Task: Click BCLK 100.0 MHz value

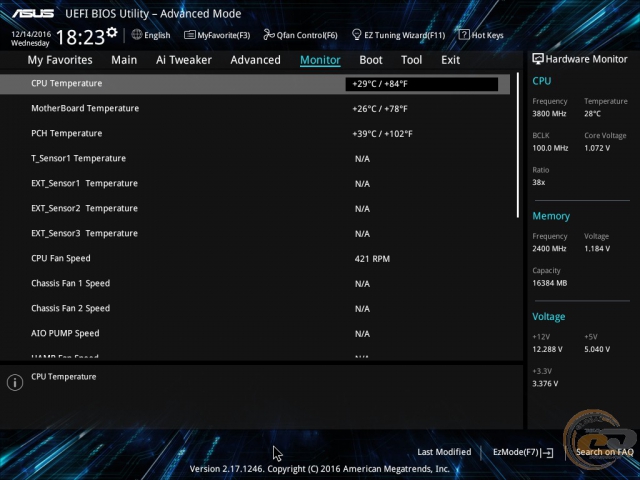Action: pyautogui.click(x=550, y=148)
